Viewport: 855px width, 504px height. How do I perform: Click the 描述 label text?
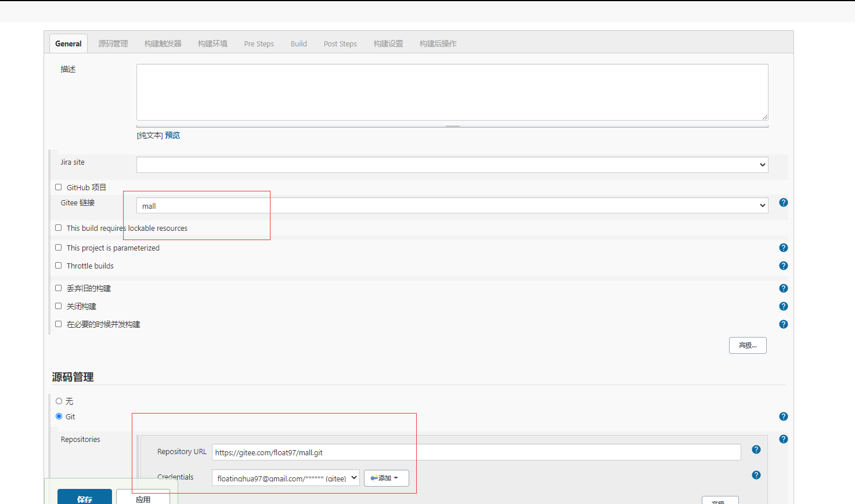(68, 69)
